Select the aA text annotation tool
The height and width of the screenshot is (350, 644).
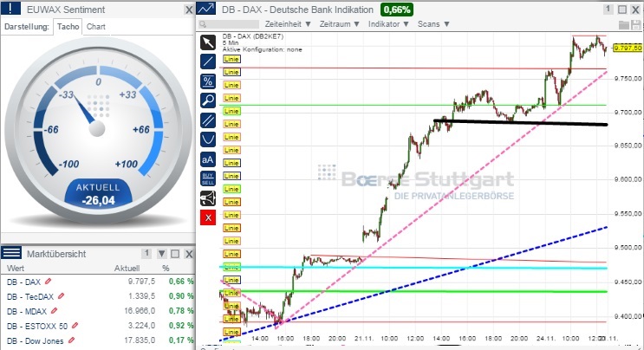tap(208, 159)
